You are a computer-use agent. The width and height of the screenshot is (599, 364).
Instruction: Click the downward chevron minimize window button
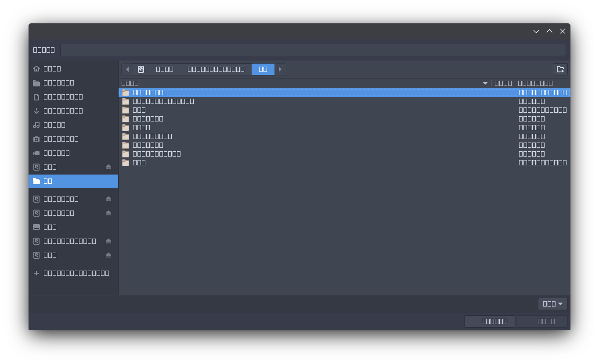536,31
